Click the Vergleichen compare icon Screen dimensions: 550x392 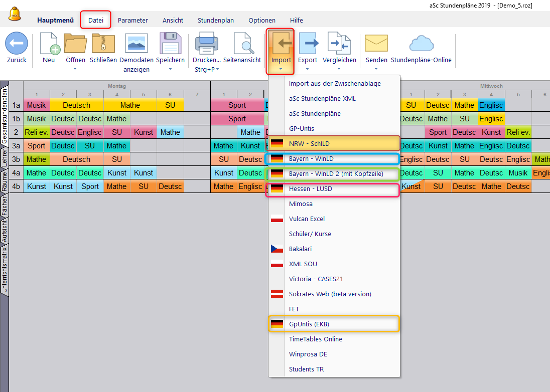[x=339, y=44]
